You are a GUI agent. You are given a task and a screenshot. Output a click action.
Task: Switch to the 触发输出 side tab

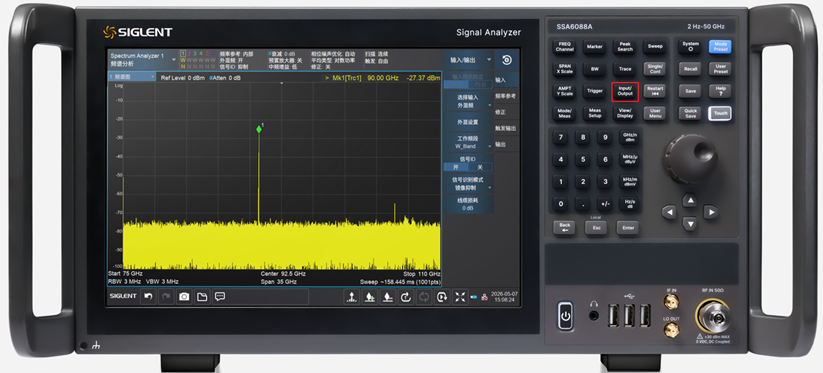point(507,128)
